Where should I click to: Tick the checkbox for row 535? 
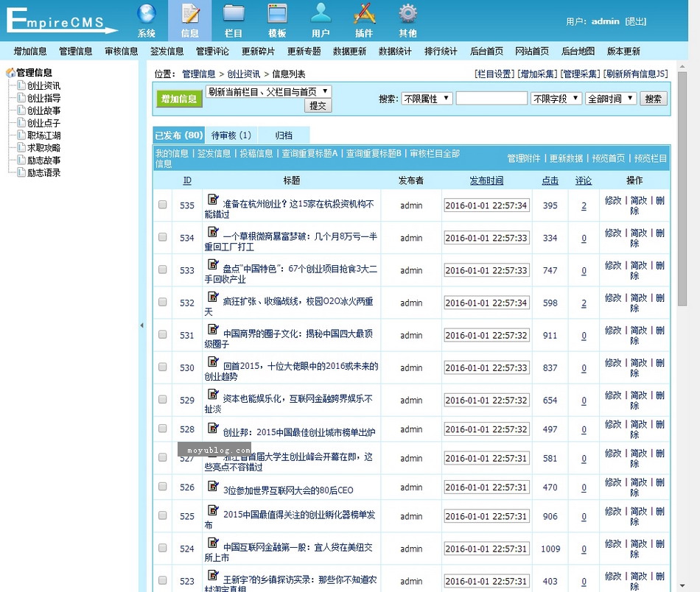click(163, 204)
